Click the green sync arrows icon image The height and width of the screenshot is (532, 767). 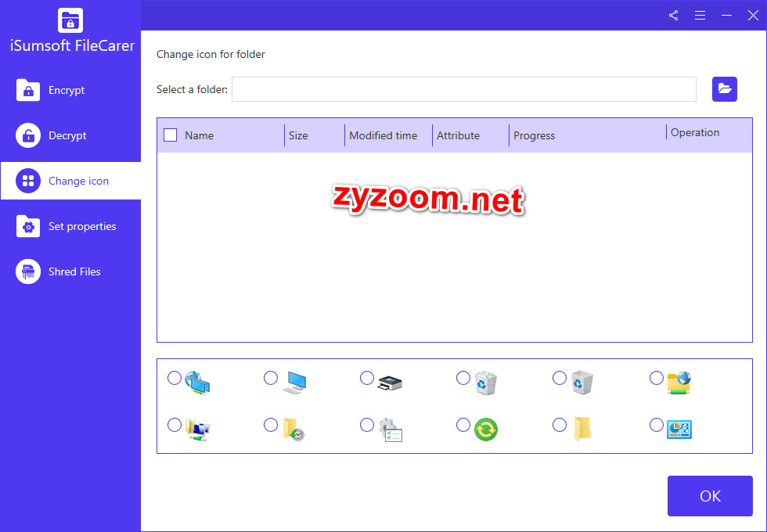coord(486,430)
